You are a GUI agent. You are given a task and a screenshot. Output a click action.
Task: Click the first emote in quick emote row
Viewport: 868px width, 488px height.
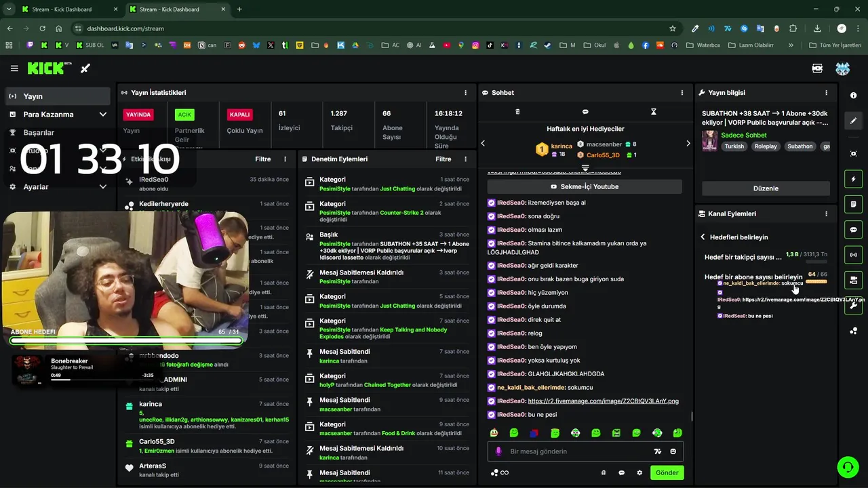tap(494, 433)
